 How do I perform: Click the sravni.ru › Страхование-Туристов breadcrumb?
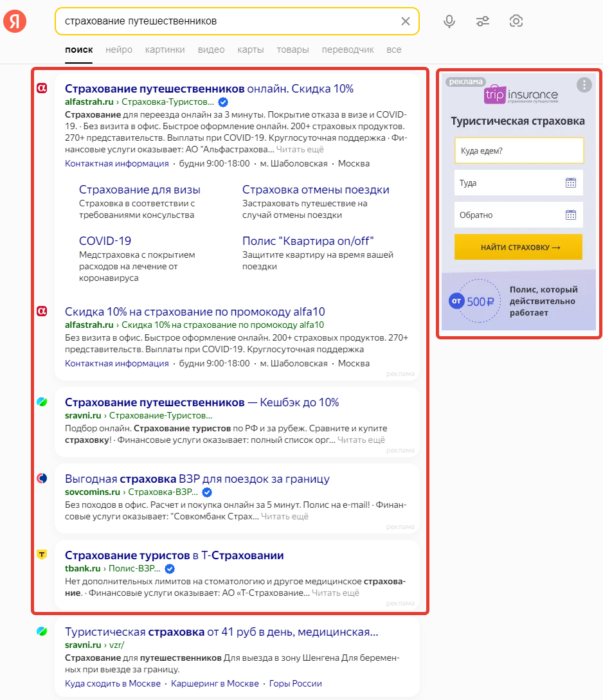(138, 416)
